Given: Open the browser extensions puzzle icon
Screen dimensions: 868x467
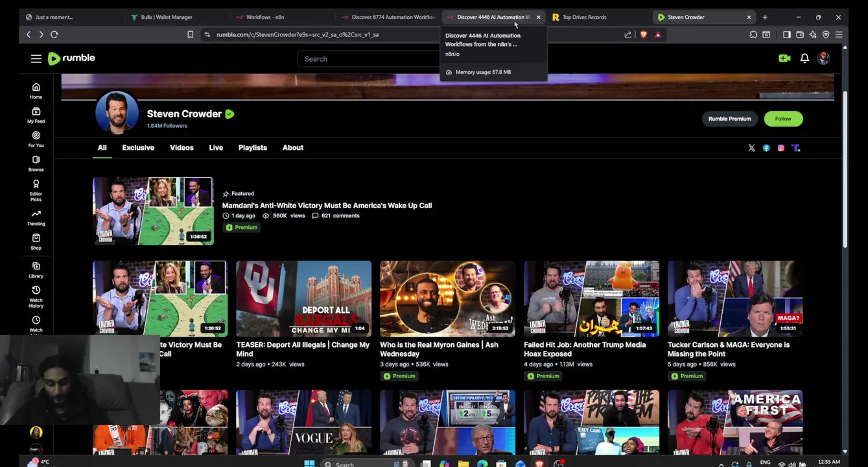Looking at the screenshot, I should click(x=753, y=34).
